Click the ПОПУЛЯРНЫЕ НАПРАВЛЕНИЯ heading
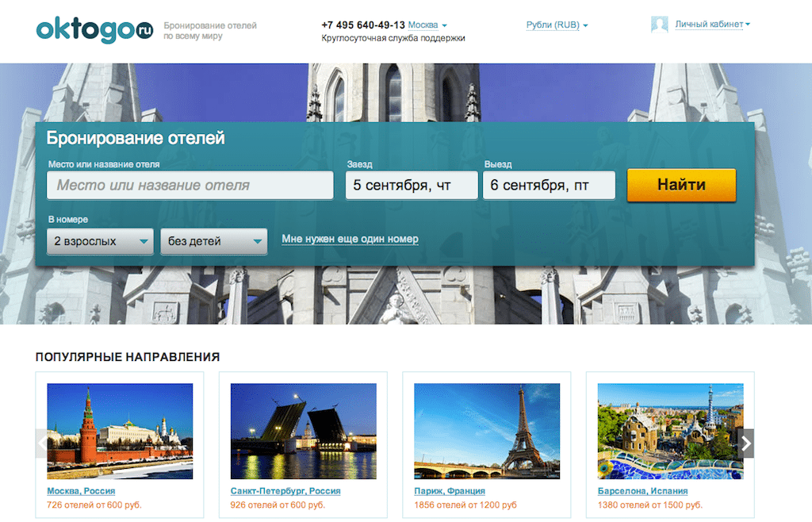Screen dimensions: 812x522 coord(128,357)
